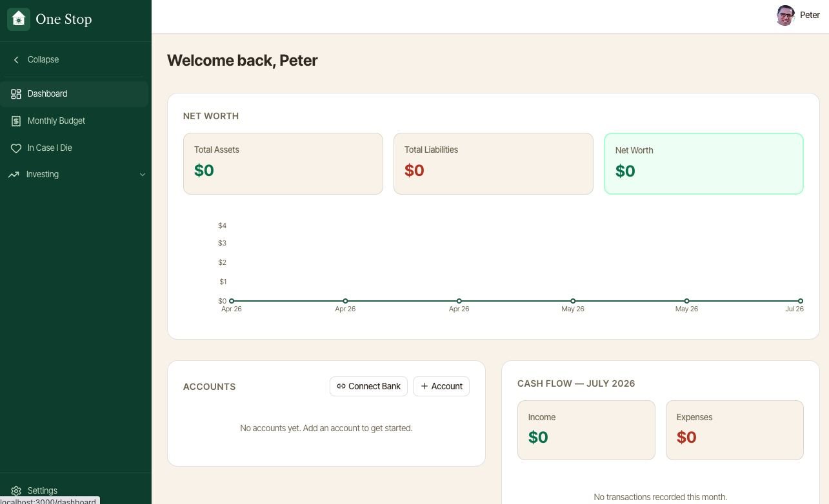The image size is (829, 504).
Task: Click the Collapse chevron arrow icon
Action: pyautogui.click(x=16, y=59)
